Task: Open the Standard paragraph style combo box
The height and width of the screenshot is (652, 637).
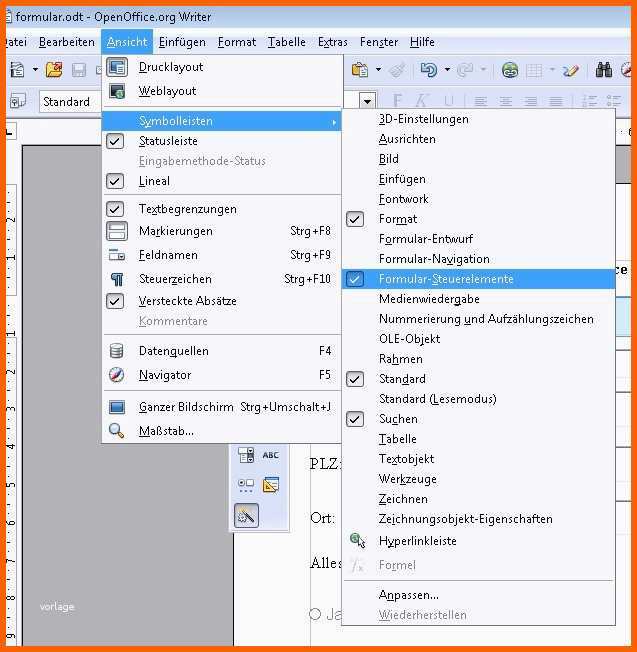Action: point(70,101)
